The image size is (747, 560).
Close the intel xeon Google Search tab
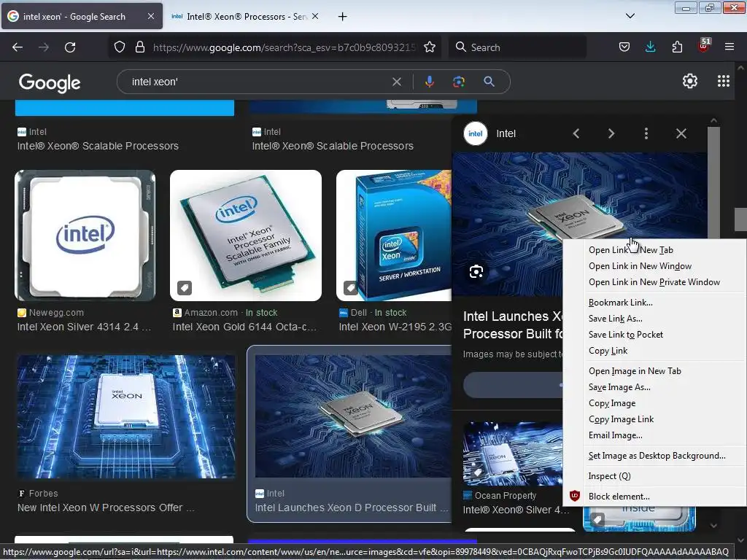[150, 16]
